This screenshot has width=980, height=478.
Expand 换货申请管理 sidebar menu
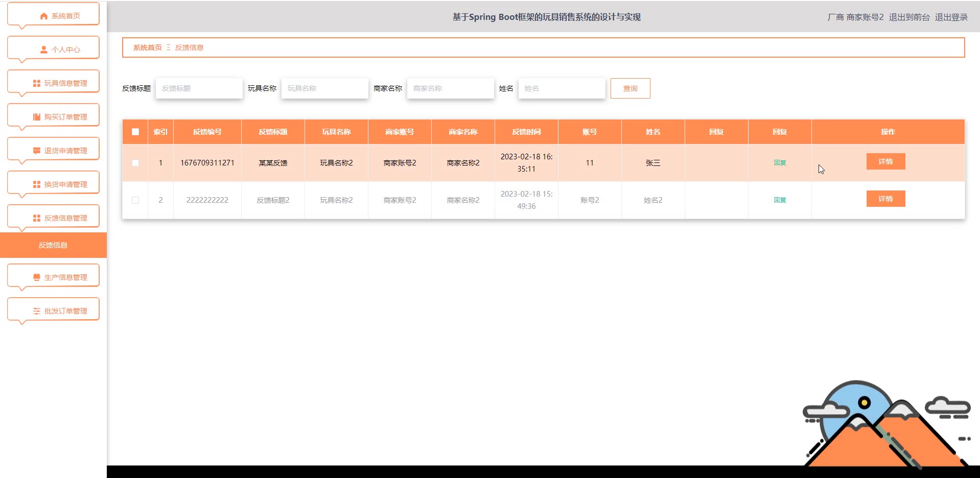(53, 183)
